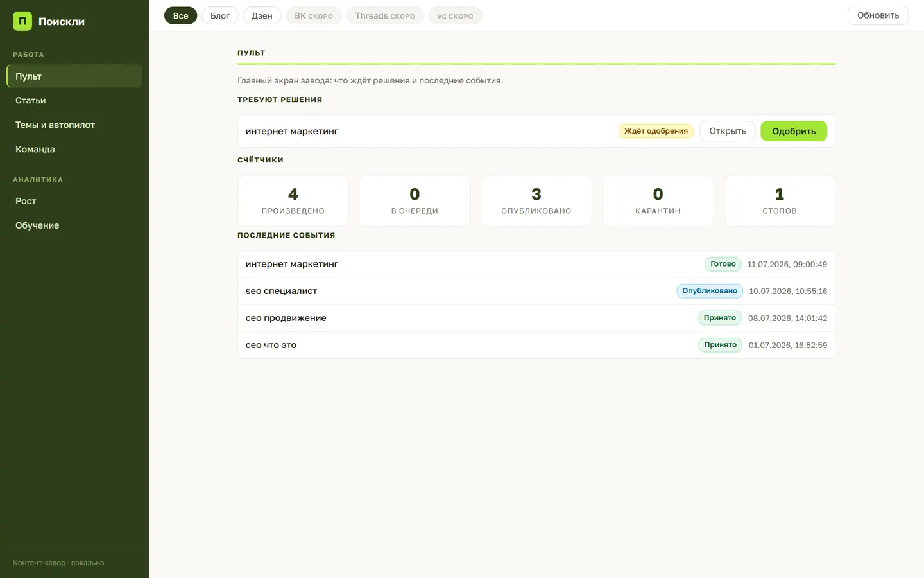Click the Счётчики section heading
924x578 pixels.
(261, 160)
